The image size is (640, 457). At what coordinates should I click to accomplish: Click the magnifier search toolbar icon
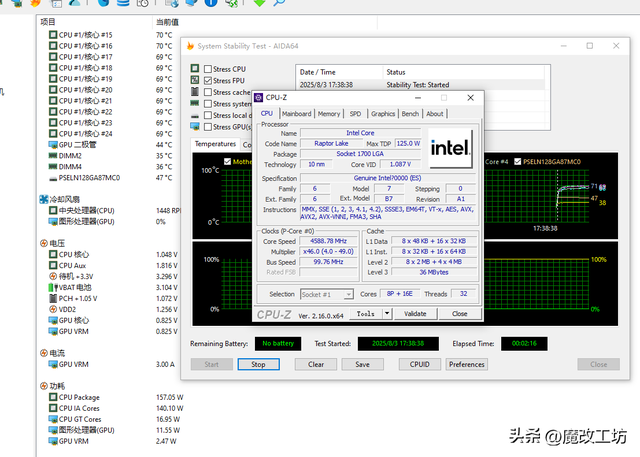279,3
